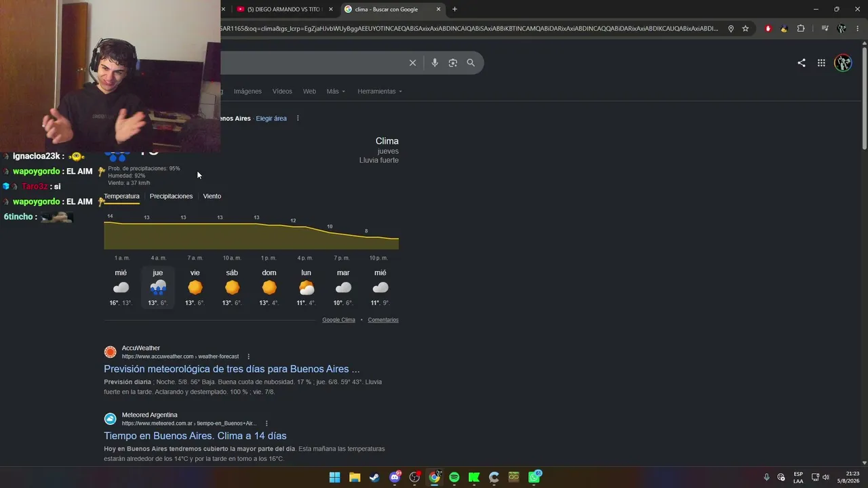The width and height of the screenshot is (868, 488).
Task: Switch the ESP LAA keyboard language
Action: (798, 477)
